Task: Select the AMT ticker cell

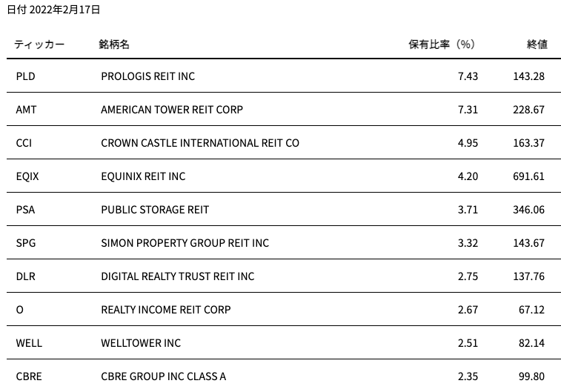Action: pos(26,110)
